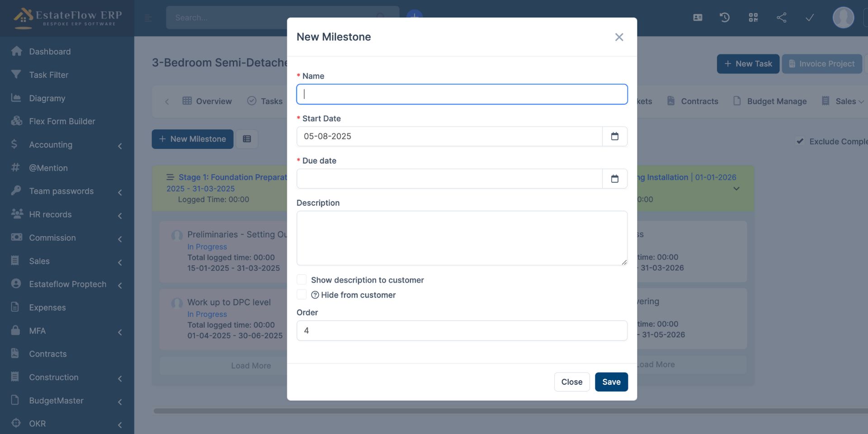This screenshot has height=434, width=868.
Task: Close the New Milestone dialog with X
Action: point(619,37)
